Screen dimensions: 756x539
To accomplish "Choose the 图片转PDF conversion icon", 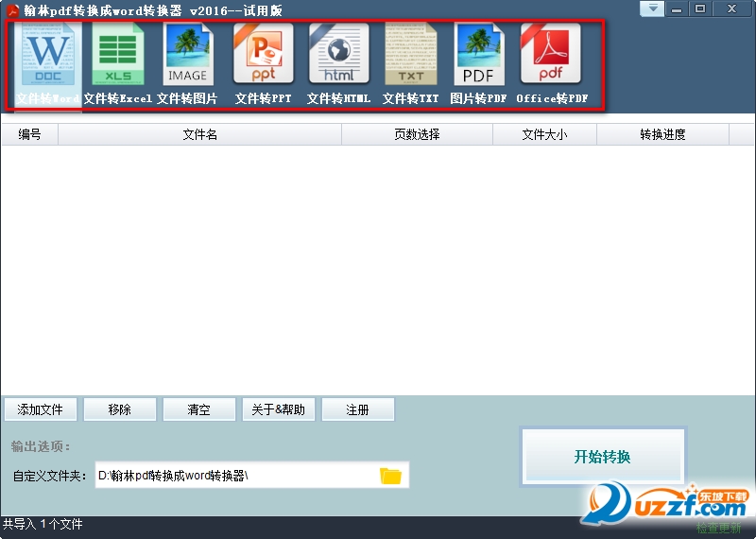I will point(479,55).
